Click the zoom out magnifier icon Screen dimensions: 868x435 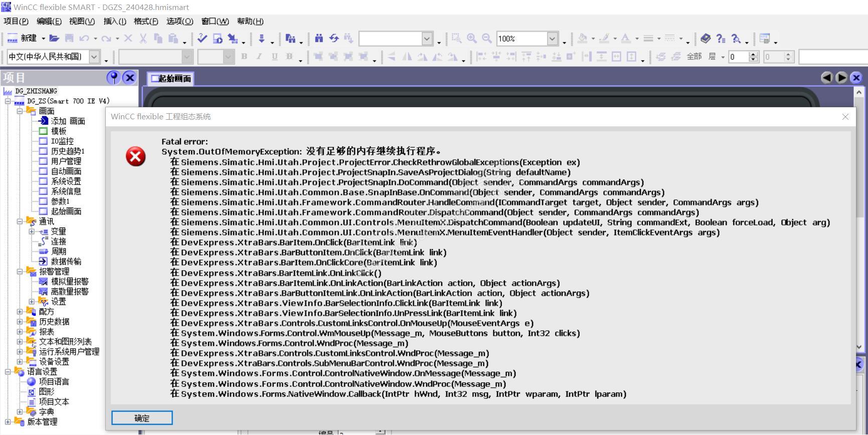click(486, 39)
